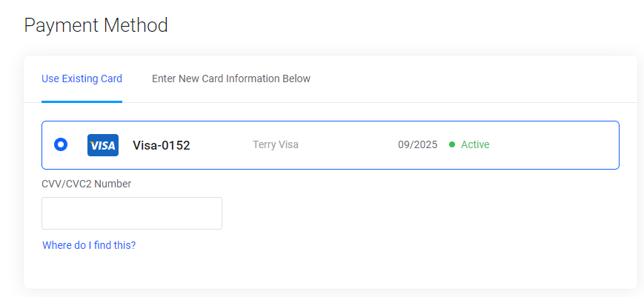This screenshot has height=297, width=644.
Task: Select the Visa-0152 radio button
Action: click(61, 145)
